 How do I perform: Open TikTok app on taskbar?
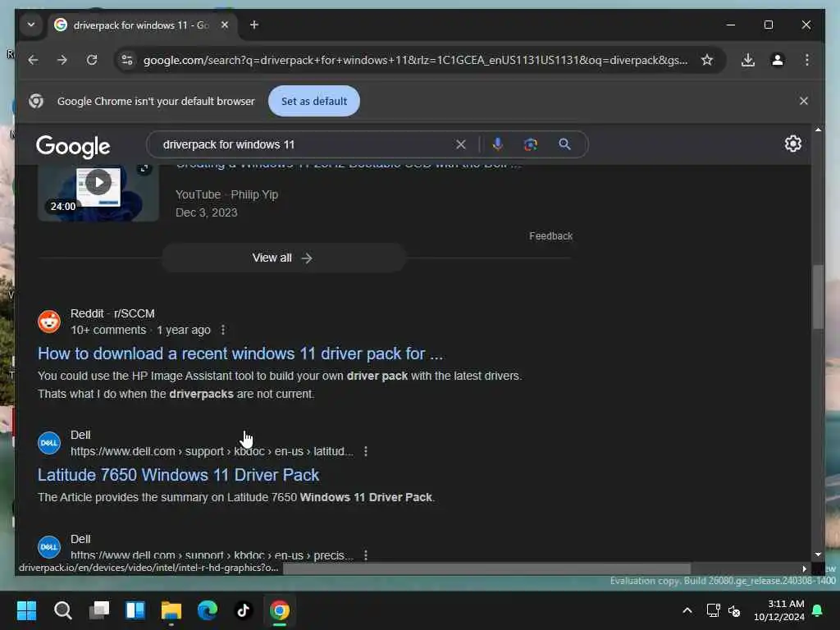point(244,610)
